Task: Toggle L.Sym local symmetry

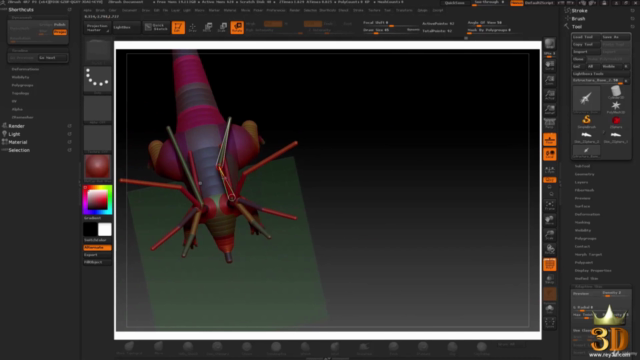Action: coord(550,169)
